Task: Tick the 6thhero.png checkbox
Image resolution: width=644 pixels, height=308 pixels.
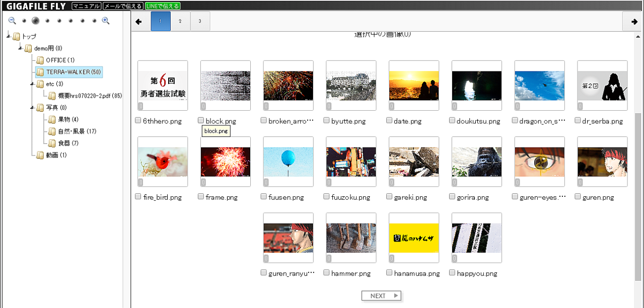Action: click(x=138, y=120)
